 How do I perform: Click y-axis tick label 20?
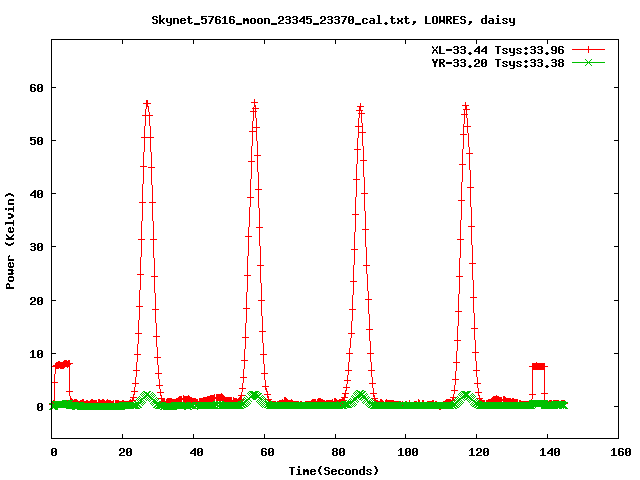tap(37, 301)
